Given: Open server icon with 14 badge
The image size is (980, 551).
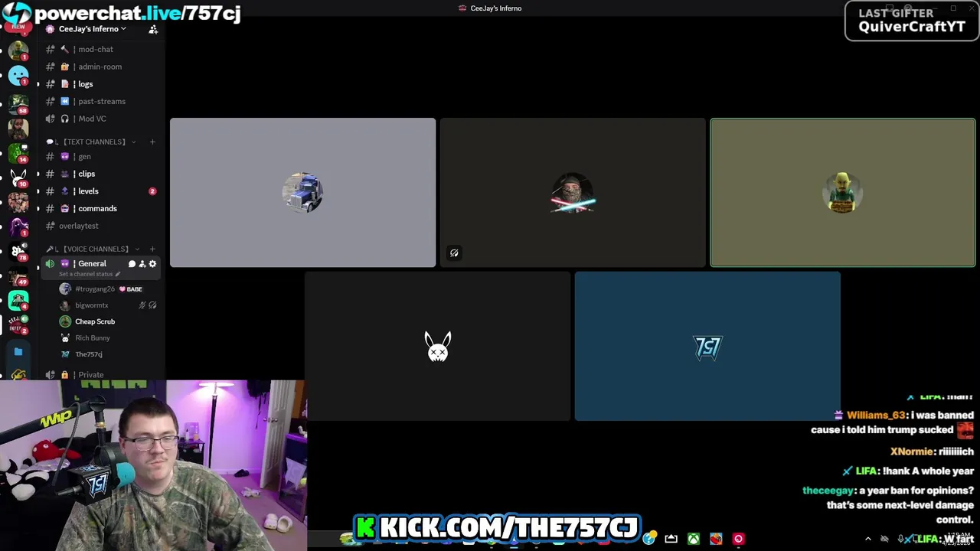Looking at the screenshot, I should click(x=18, y=152).
